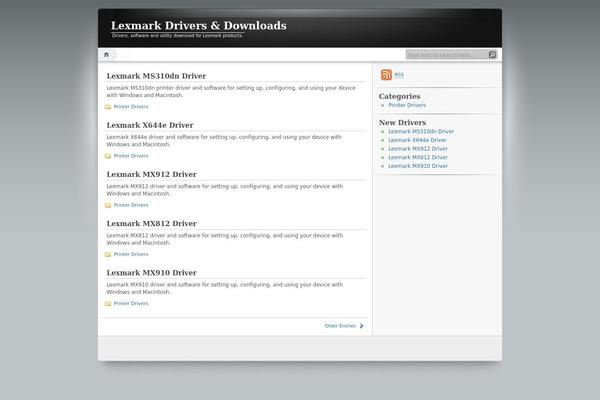600x400 pixels.
Task: Click the orange RSS feed icon
Action: point(386,75)
